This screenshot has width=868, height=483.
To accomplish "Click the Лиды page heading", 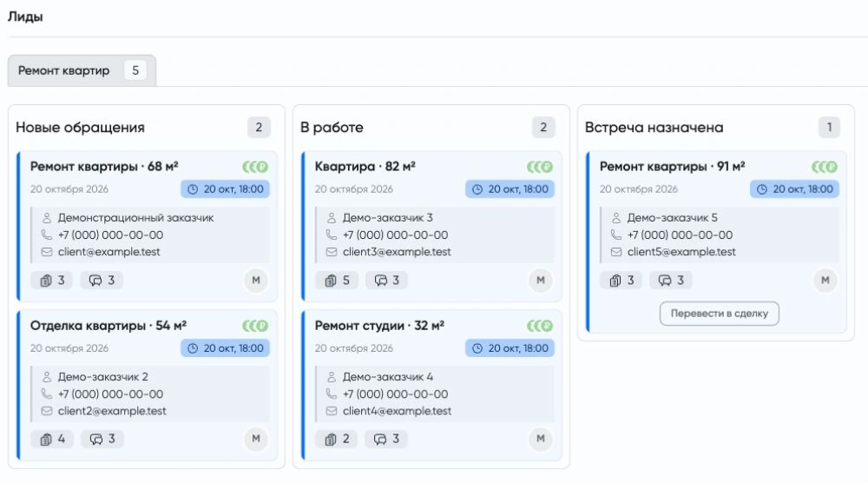I will [x=25, y=17].
